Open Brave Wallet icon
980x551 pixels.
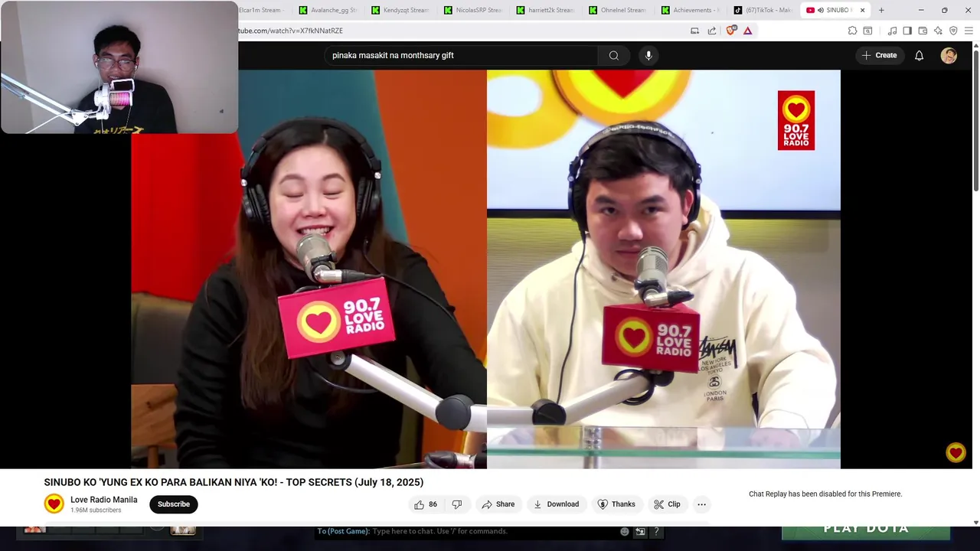pyautogui.click(x=923, y=31)
